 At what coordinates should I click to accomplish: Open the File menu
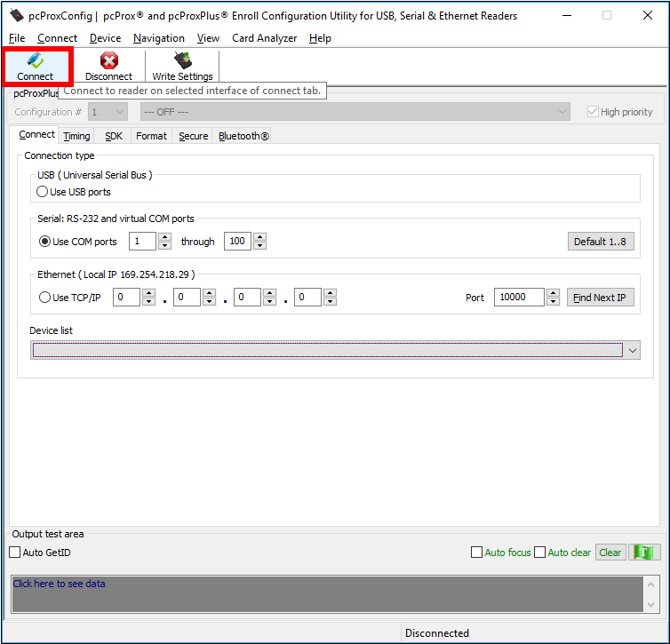pos(17,38)
